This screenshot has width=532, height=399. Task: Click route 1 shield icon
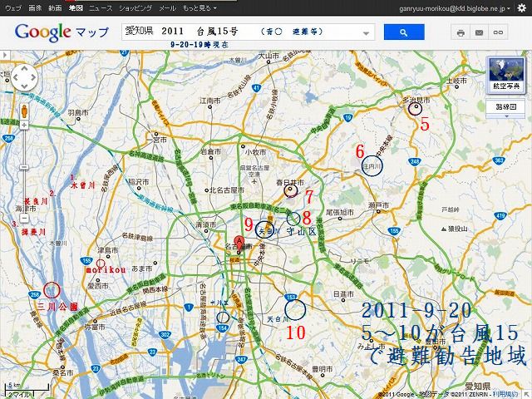[x=189, y=308]
